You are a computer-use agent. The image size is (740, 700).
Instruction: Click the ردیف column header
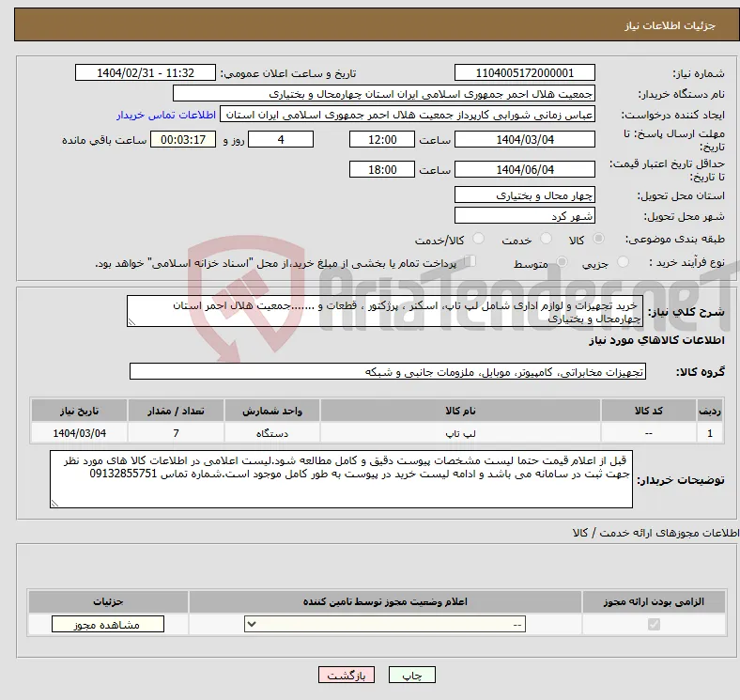(710, 411)
